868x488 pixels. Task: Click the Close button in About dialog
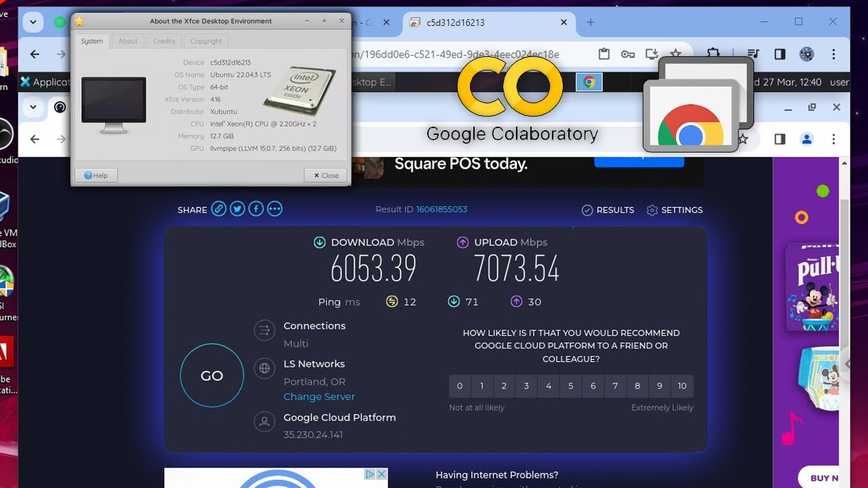326,176
